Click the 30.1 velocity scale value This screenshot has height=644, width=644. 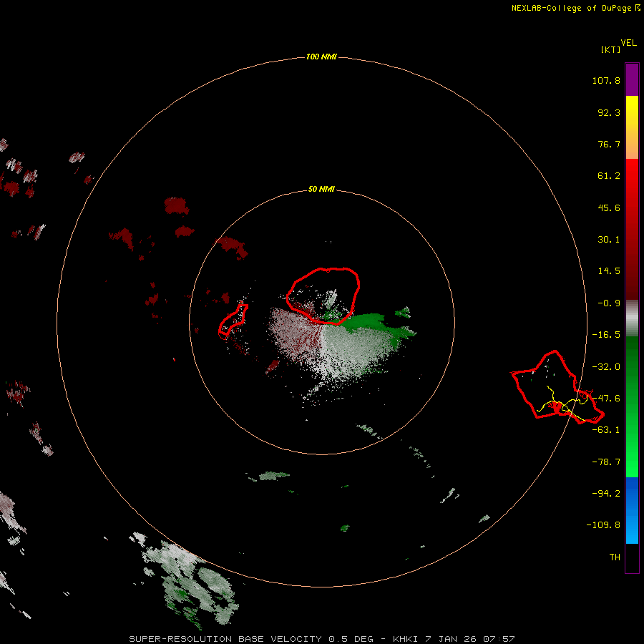609,240
